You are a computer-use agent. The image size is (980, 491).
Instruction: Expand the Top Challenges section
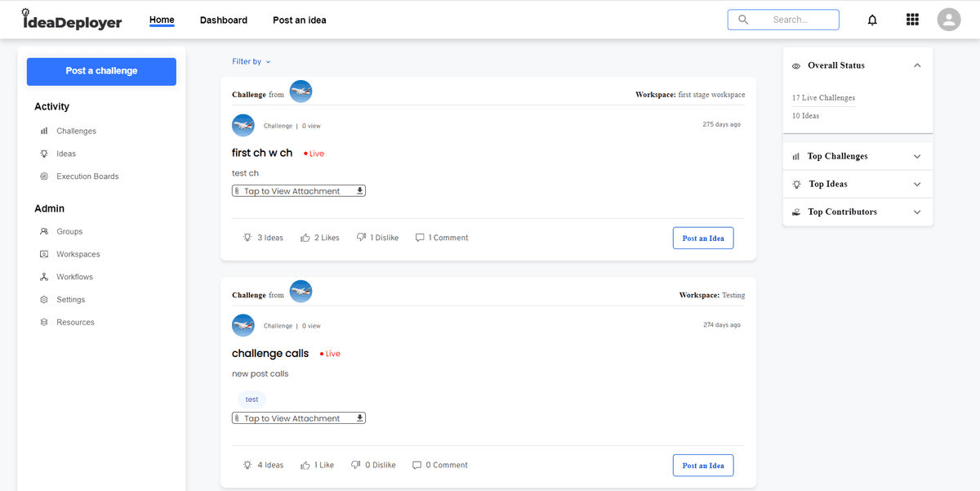coord(917,156)
